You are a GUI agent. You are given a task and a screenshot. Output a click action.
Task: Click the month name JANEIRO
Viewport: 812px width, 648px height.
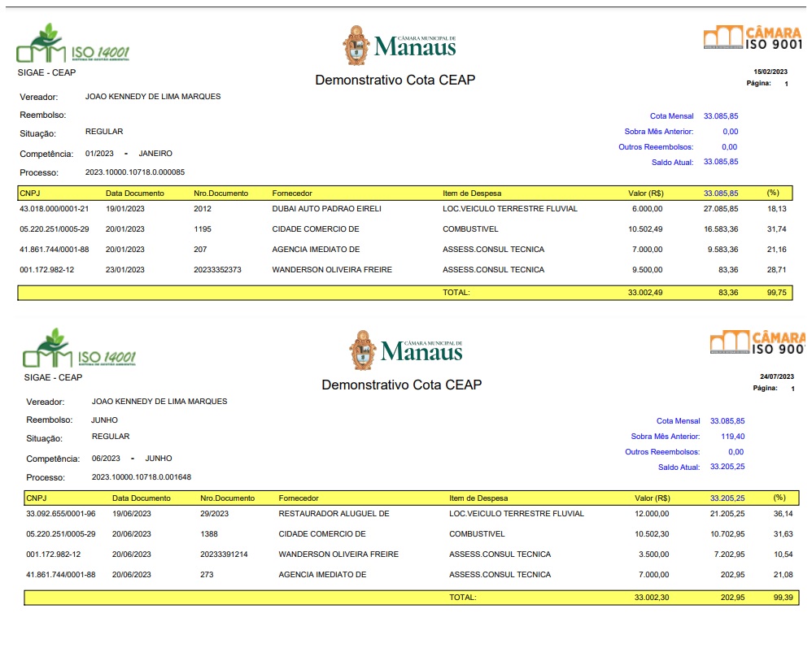coord(155,154)
